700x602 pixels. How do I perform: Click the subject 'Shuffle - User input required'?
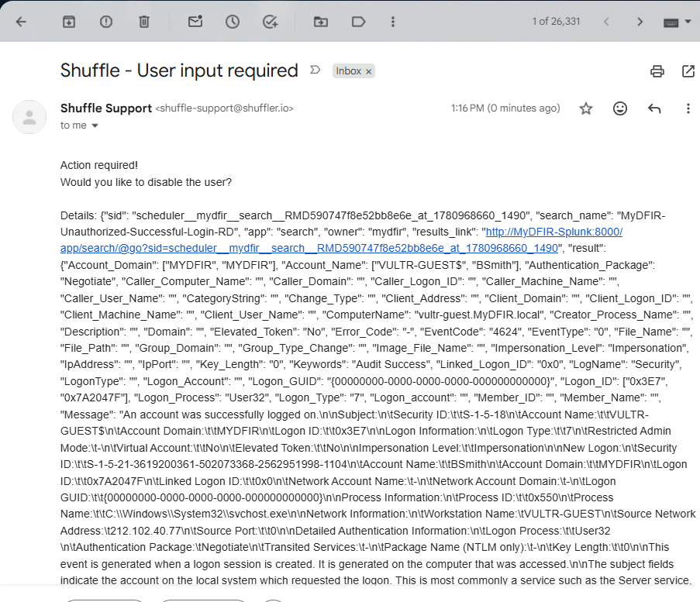click(179, 71)
